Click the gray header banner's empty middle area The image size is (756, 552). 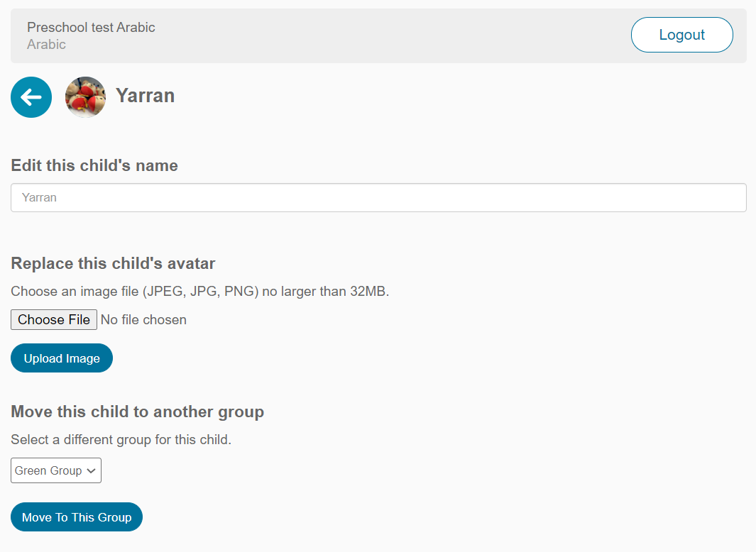pyautogui.click(x=390, y=35)
